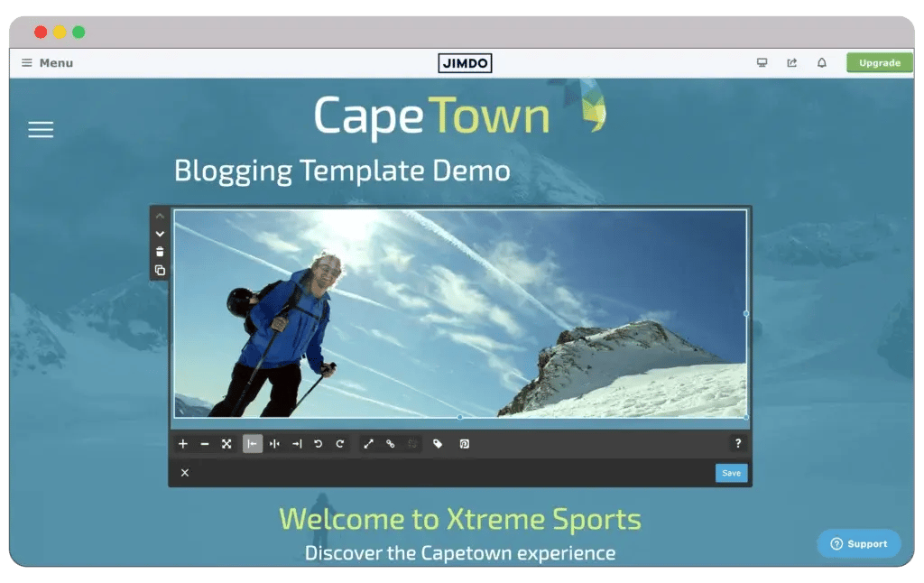
Task: Move the element down with chevron arrow
Action: [x=160, y=235]
